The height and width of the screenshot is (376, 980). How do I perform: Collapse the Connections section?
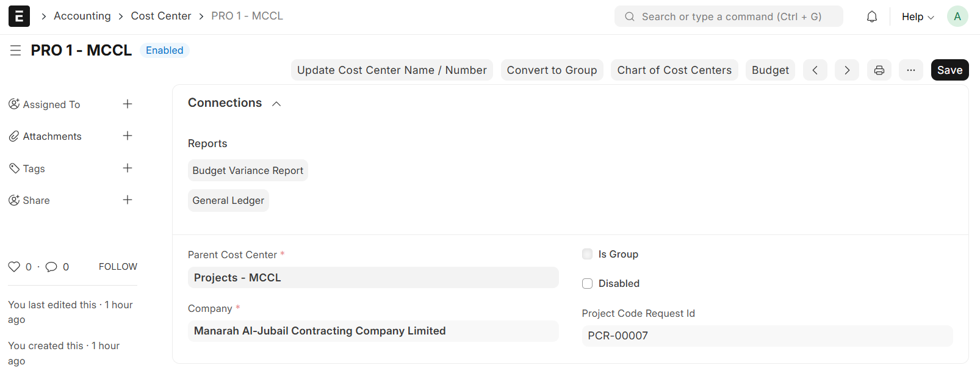point(276,104)
